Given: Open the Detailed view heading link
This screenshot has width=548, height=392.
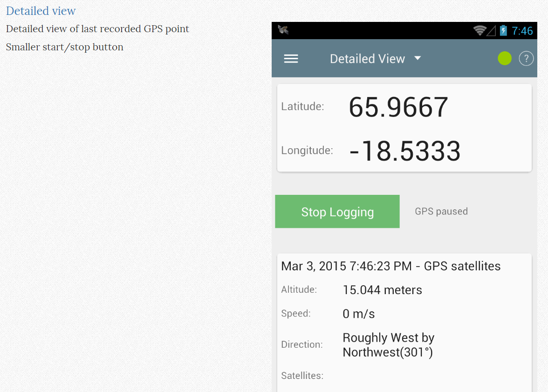Looking at the screenshot, I should click(x=41, y=11).
